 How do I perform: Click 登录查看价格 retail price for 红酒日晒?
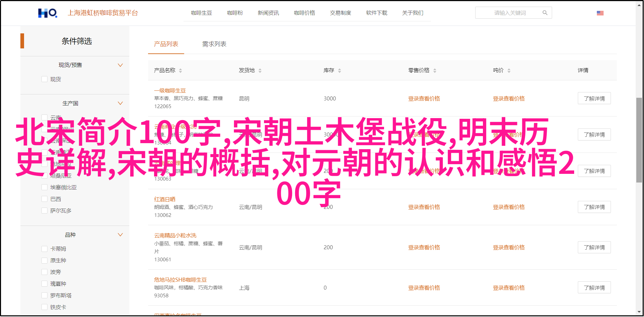(424, 207)
